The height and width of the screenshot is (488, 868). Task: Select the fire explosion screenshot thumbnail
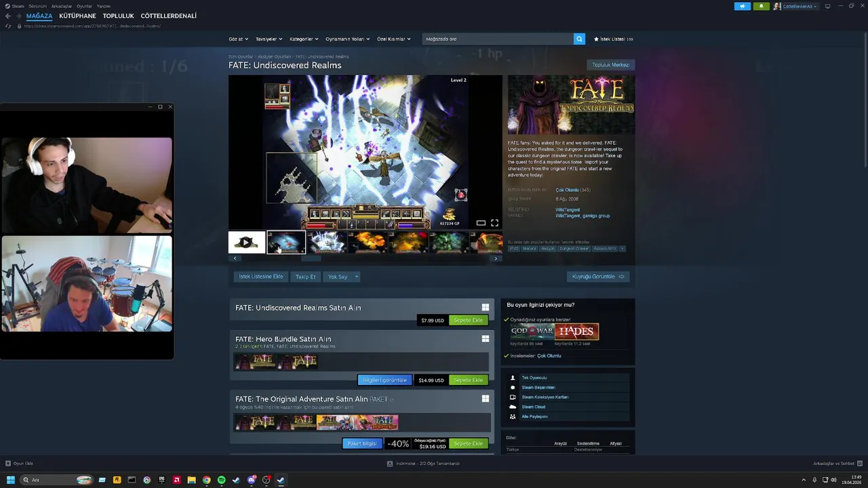point(368,242)
